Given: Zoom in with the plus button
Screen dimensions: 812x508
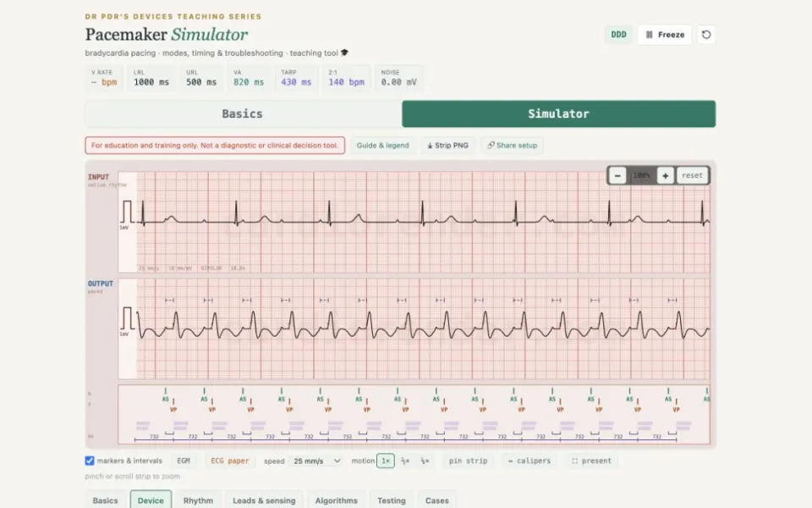Looking at the screenshot, I should coord(666,176).
